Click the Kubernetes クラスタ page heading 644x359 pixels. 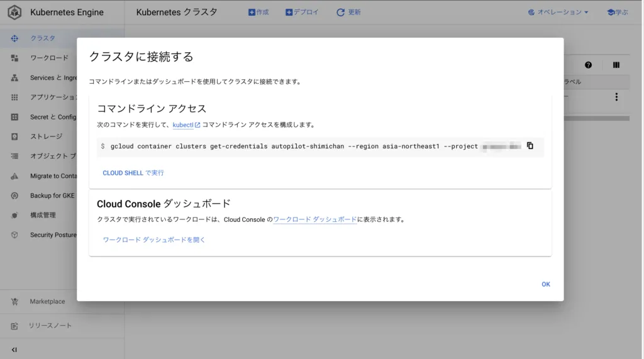[177, 13]
